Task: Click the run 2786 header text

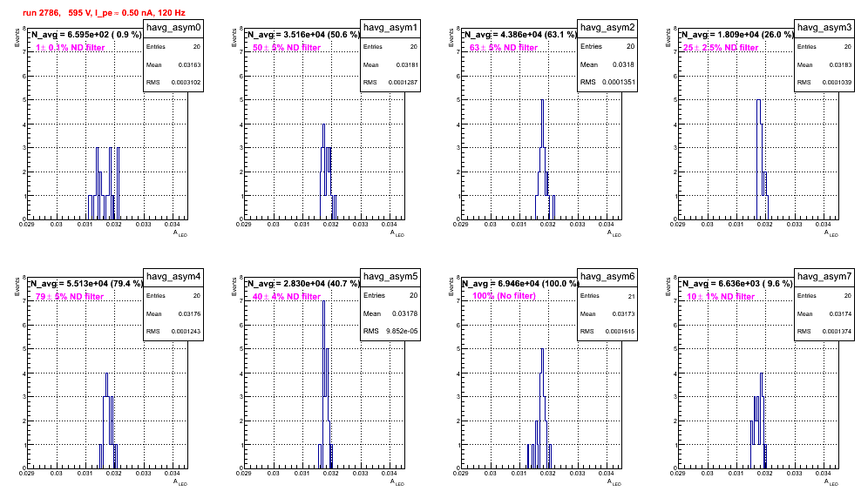Action: pos(104,13)
